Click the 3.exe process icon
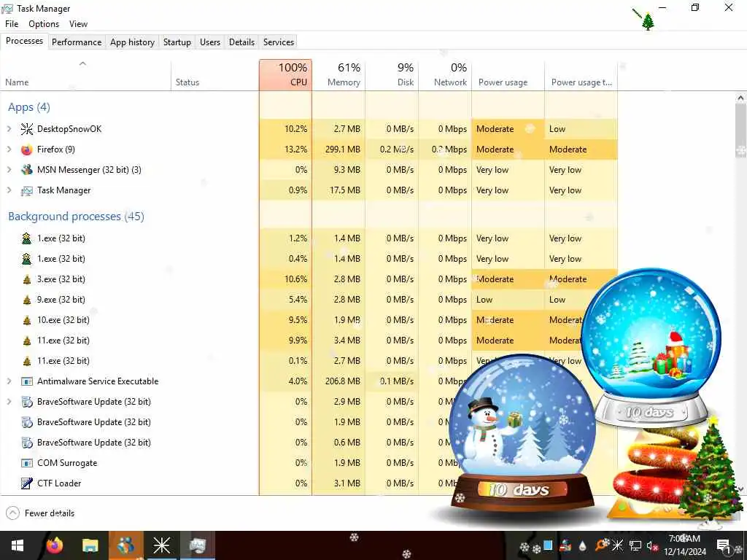The image size is (747, 560). click(27, 279)
